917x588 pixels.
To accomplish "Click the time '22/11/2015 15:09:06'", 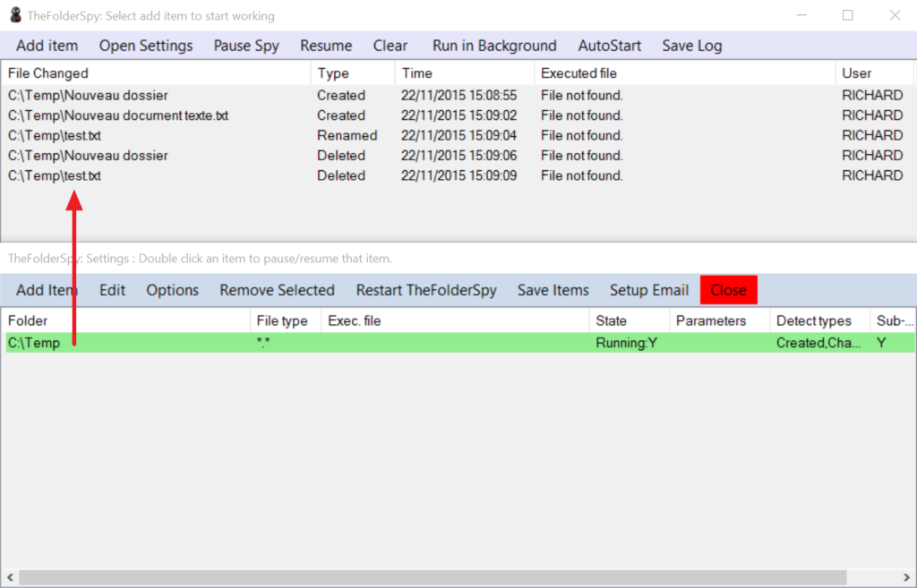I will click(459, 156).
